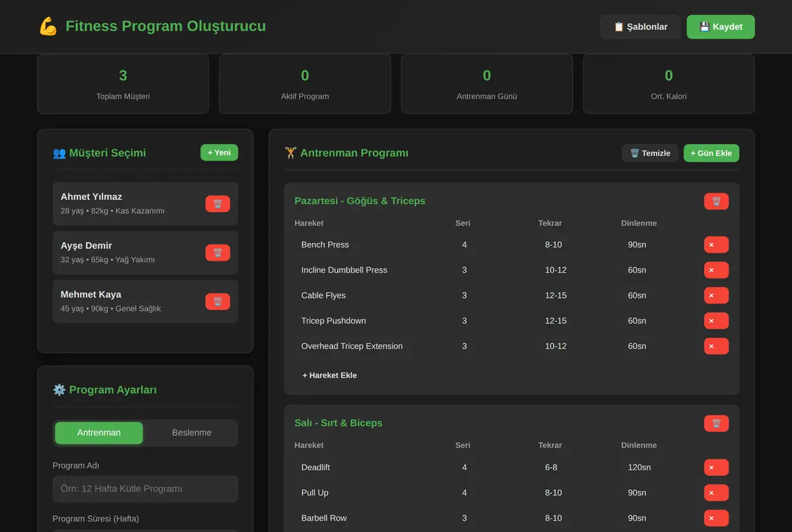
Task: Focus the Program Adı input field
Action: [145, 489]
